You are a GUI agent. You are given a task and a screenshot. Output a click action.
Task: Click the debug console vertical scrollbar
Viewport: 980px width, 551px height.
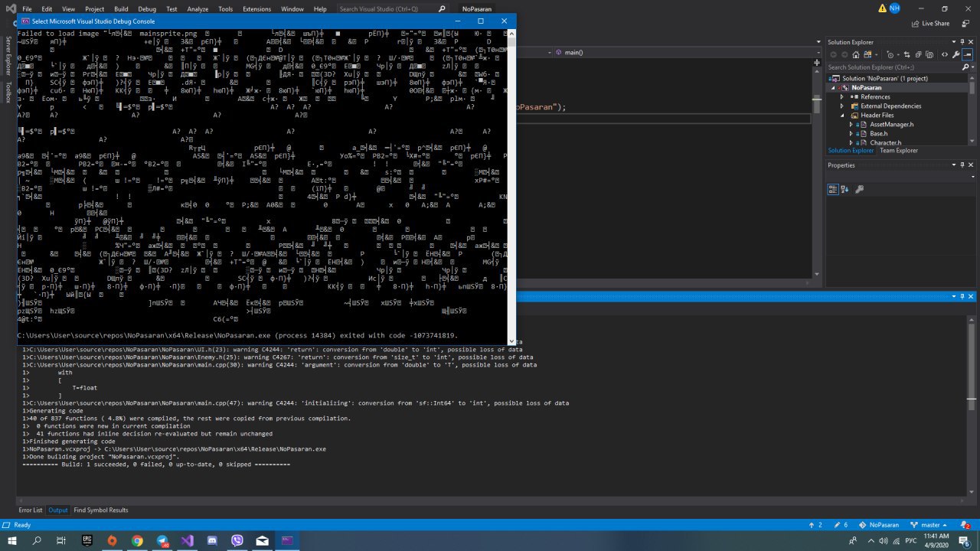click(x=510, y=187)
